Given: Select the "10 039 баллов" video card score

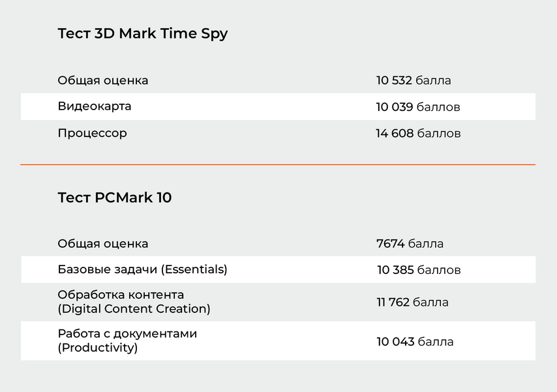Looking at the screenshot, I should pos(418,107).
